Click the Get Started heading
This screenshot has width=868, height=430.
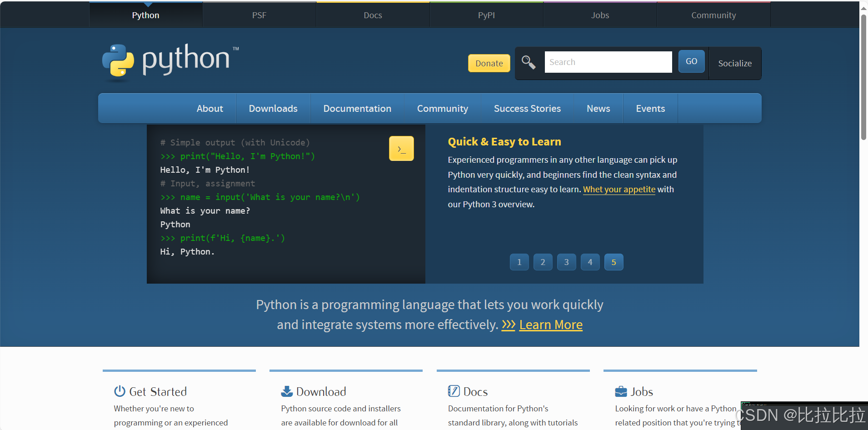[158, 391]
